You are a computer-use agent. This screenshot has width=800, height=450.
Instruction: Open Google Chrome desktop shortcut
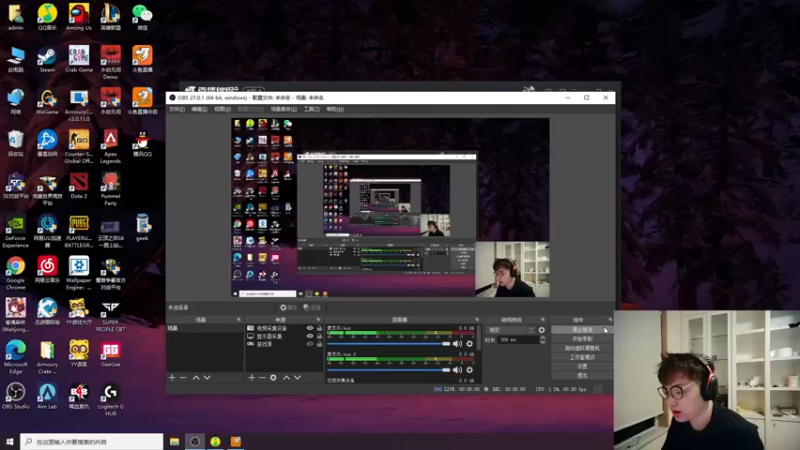click(x=15, y=273)
